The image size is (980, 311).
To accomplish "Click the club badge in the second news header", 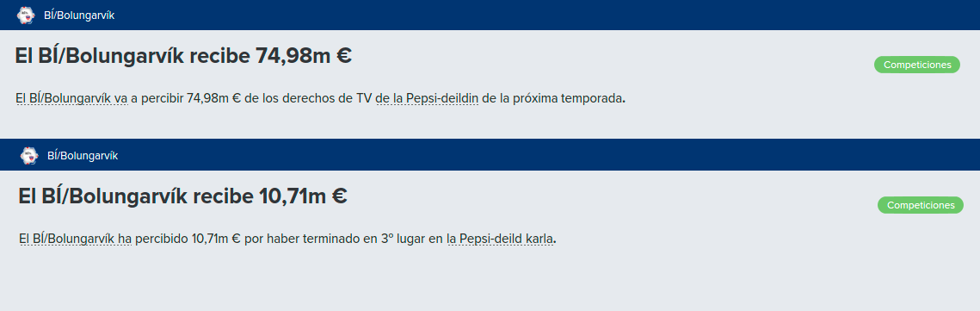I will 29,155.
